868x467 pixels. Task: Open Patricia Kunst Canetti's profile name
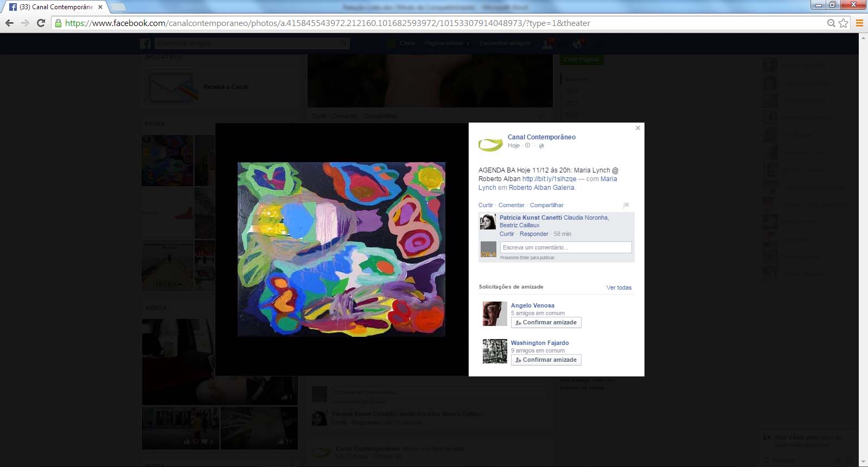531,217
